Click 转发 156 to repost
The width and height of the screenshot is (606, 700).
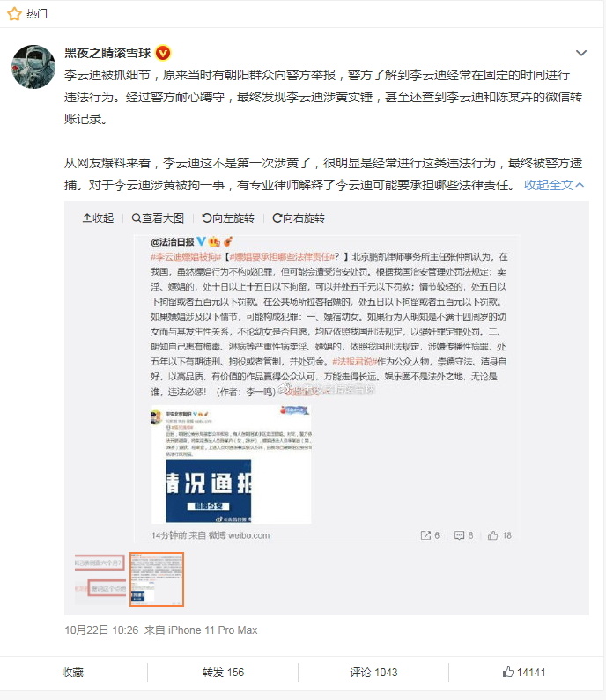coord(223,673)
